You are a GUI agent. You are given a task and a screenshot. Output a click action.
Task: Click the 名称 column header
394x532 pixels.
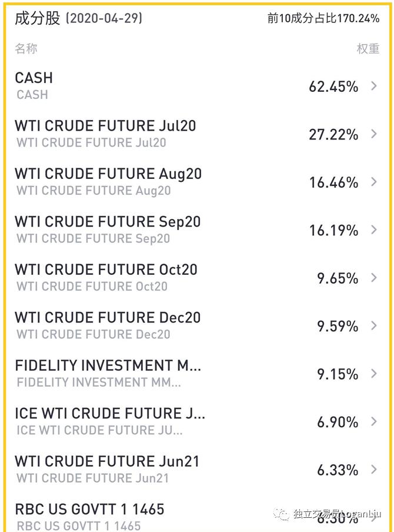[26, 49]
